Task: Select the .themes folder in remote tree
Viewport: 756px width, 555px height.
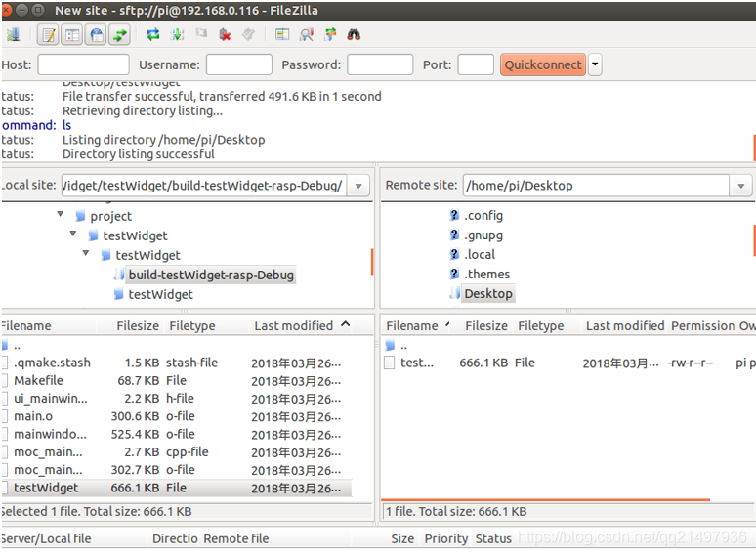Action: coord(486,274)
